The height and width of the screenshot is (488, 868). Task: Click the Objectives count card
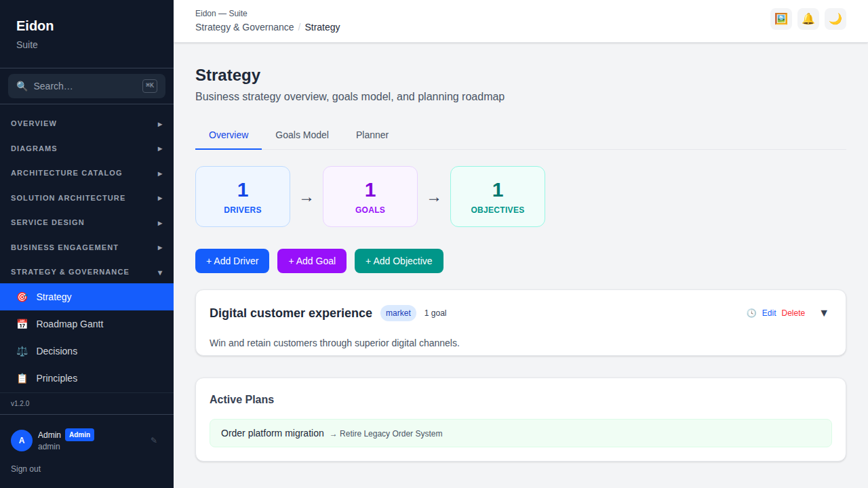(x=498, y=197)
